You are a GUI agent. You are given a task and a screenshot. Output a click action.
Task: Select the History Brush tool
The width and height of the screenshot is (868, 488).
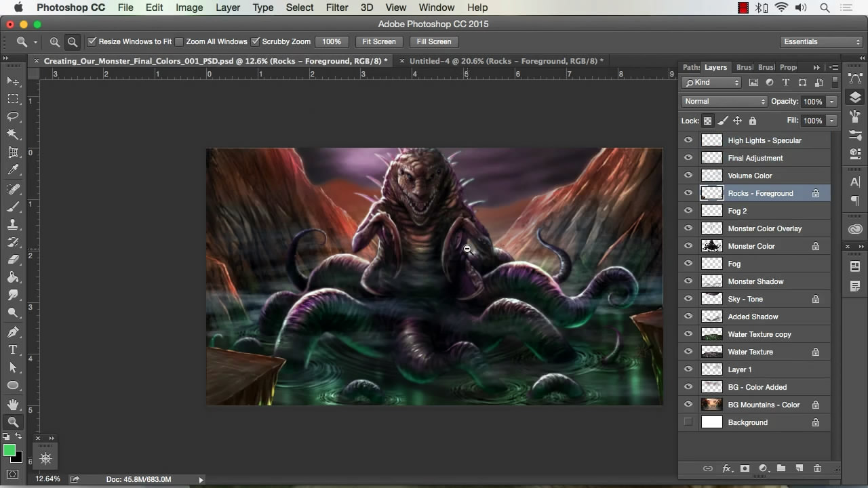point(13,242)
